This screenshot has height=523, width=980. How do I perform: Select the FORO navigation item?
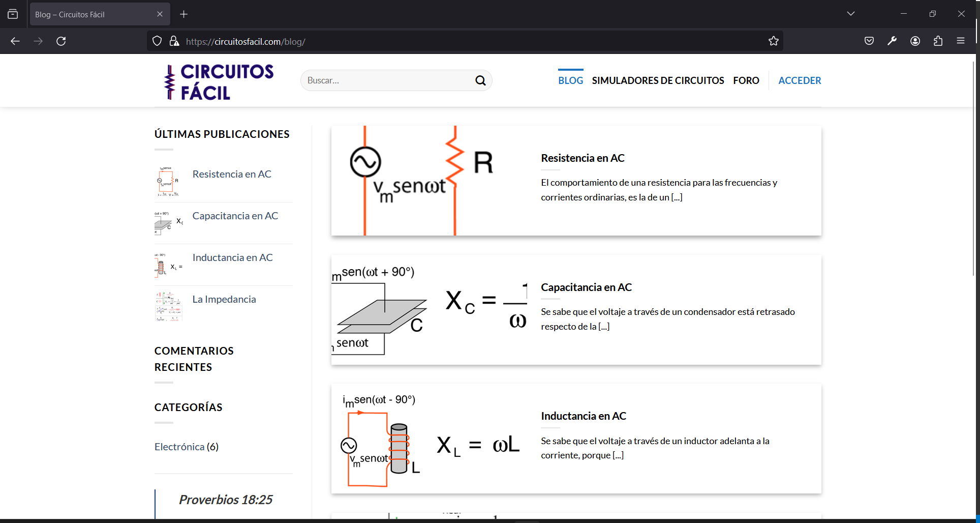tap(746, 80)
